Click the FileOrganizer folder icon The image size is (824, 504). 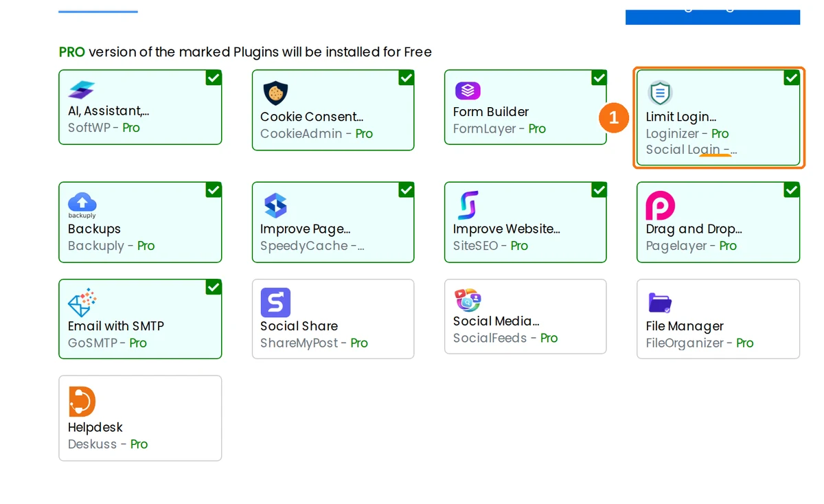coord(660,303)
